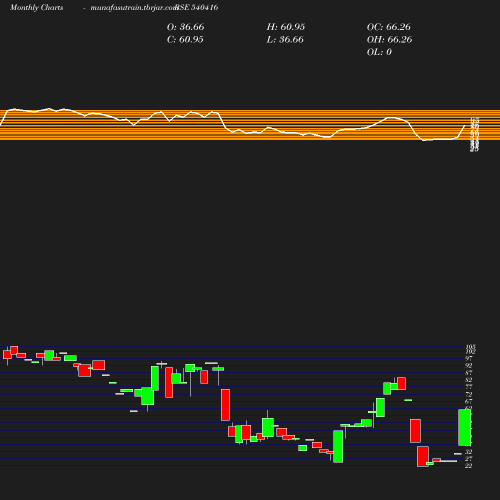Click the "Monthly Charts" title text
Image resolution: width=500 pixels, height=500 pixels.
click(36, 8)
